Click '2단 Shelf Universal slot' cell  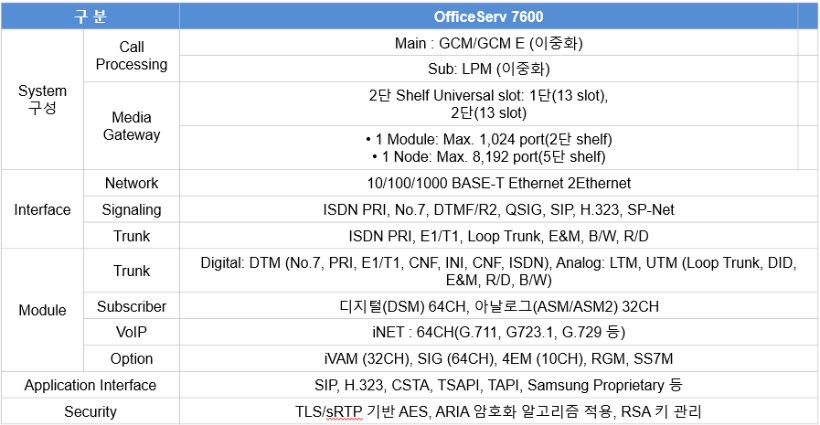click(488, 104)
